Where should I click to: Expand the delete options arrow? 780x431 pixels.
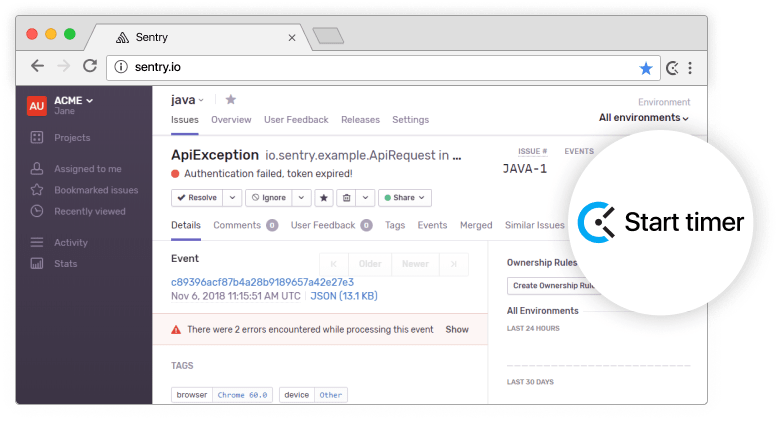coord(365,198)
